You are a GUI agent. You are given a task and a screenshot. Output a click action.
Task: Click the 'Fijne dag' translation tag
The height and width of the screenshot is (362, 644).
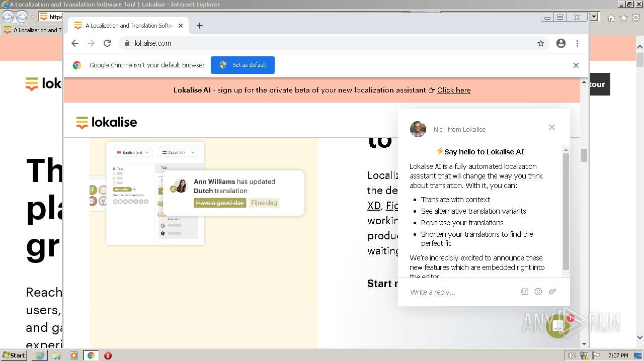point(264,203)
